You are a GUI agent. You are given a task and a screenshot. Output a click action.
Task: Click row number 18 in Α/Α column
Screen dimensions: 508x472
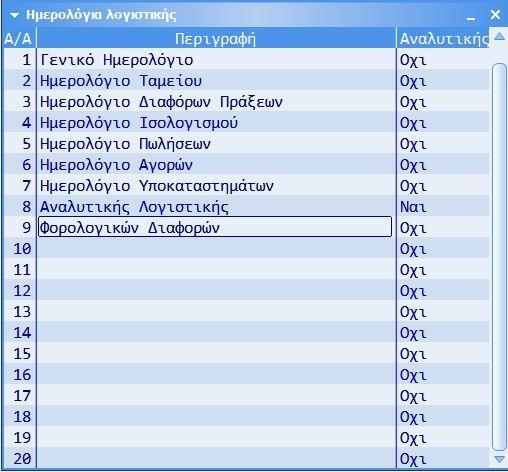(22, 417)
